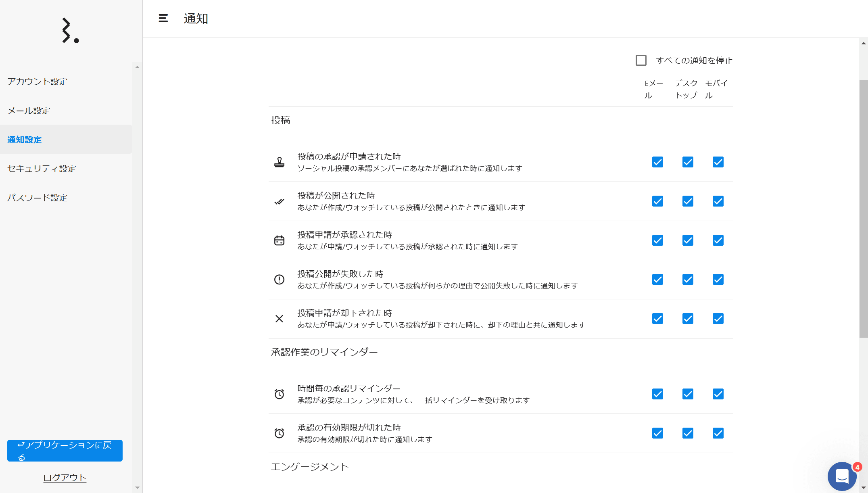Click the stamp icon for 投稿の承認が申請された時
868x493 pixels.
[279, 162]
